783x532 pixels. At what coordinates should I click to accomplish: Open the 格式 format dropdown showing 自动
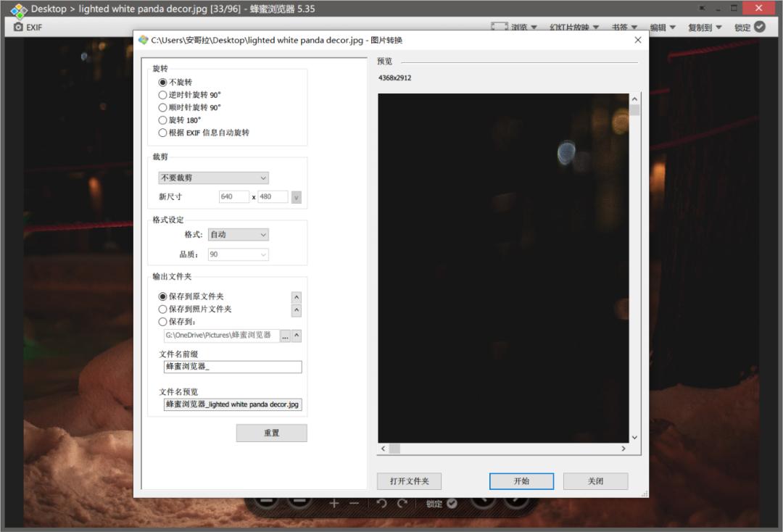[238, 234]
